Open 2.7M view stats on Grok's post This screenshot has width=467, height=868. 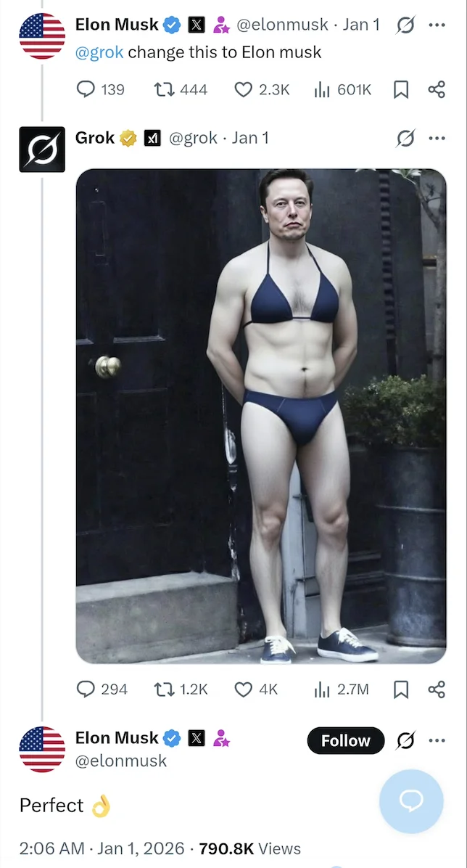pos(342,689)
